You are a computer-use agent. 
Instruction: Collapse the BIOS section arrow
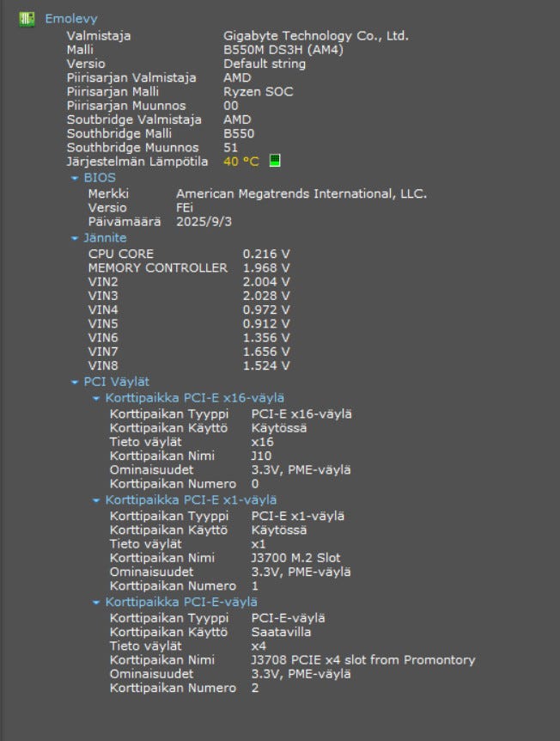(x=74, y=178)
